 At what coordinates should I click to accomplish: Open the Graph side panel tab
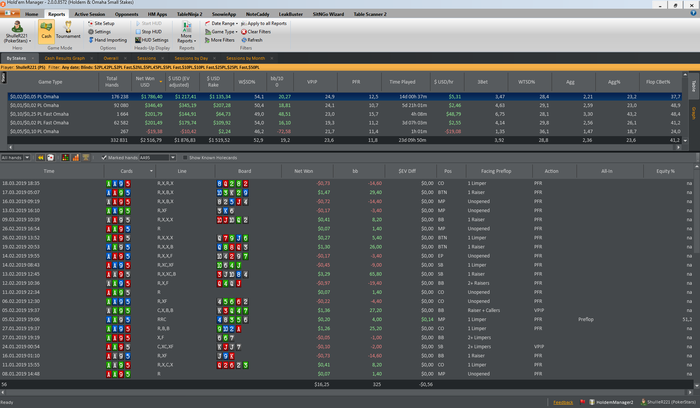click(694, 113)
